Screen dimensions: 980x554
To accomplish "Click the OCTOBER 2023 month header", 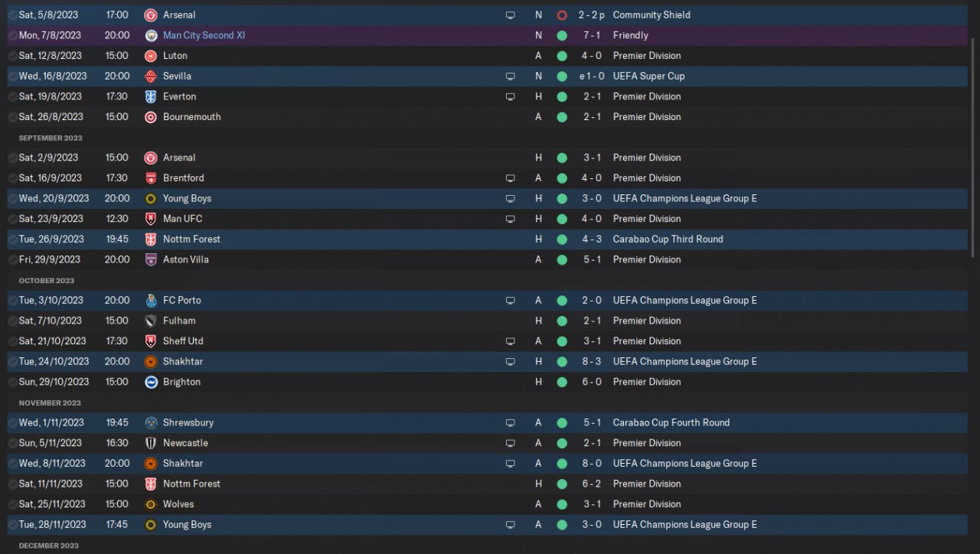I will pyautogui.click(x=47, y=280).
